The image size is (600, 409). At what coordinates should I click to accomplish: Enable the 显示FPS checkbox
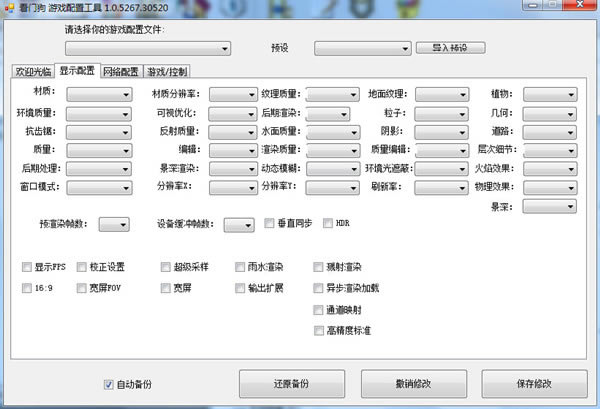tap(27, 268)
